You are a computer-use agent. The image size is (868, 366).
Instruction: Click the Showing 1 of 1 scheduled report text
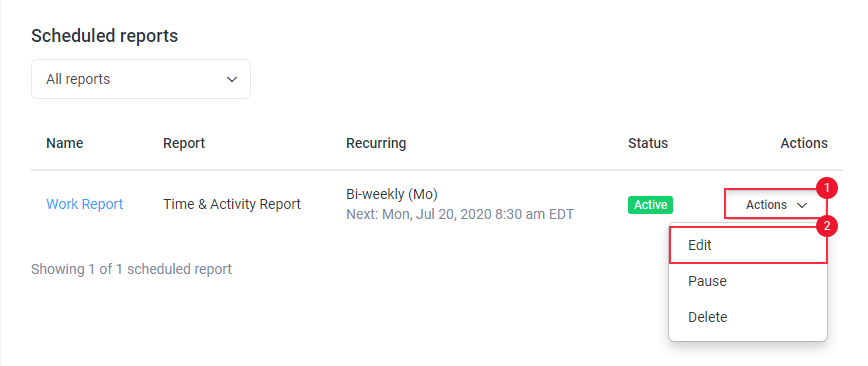[131, 270]
